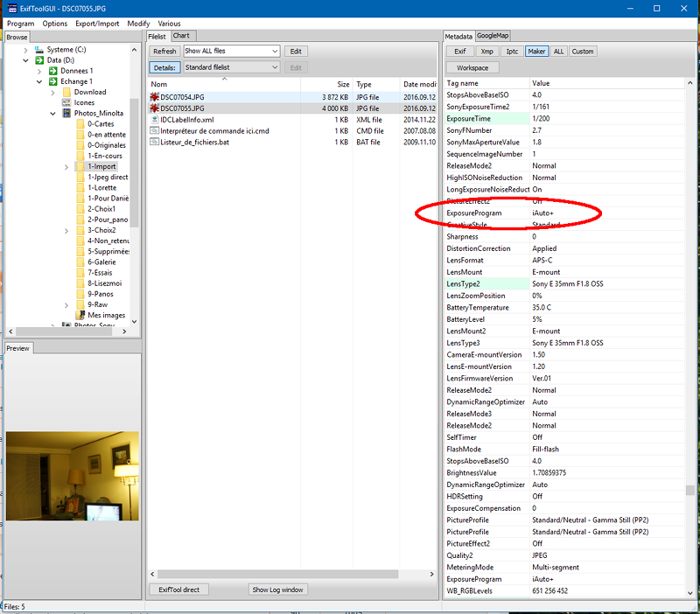Click the Refresh button
Image resolution: width=700 pixels, height=614 pixels.
[x=164, y=52]
